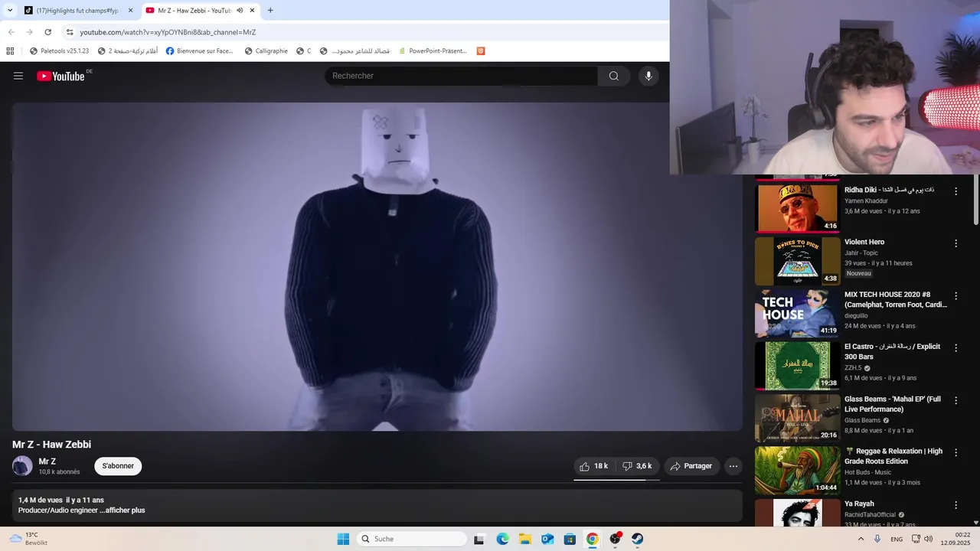Open a new browser tab with plus
Viewport: 980px width, 551px height.
coord(270,11)
